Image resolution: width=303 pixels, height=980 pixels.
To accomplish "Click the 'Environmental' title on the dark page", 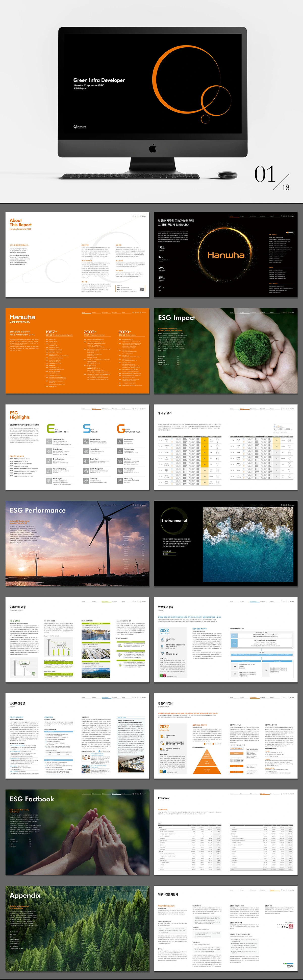I will coord(174,520).
